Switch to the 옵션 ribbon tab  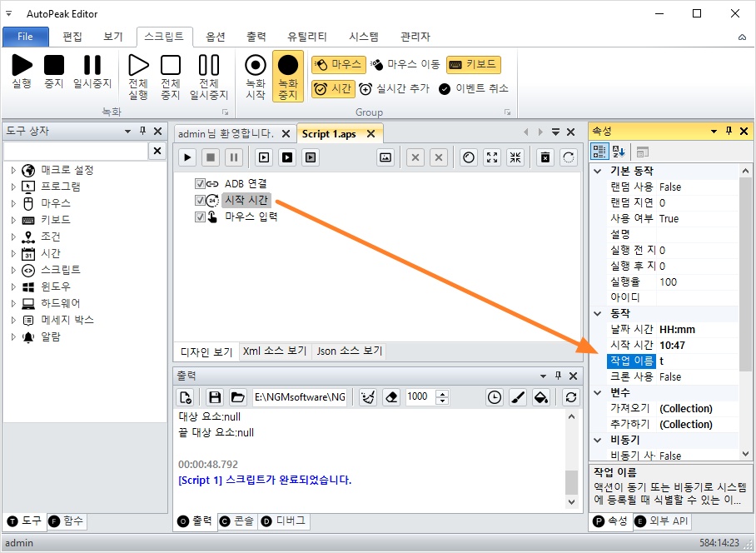(216, 37)
